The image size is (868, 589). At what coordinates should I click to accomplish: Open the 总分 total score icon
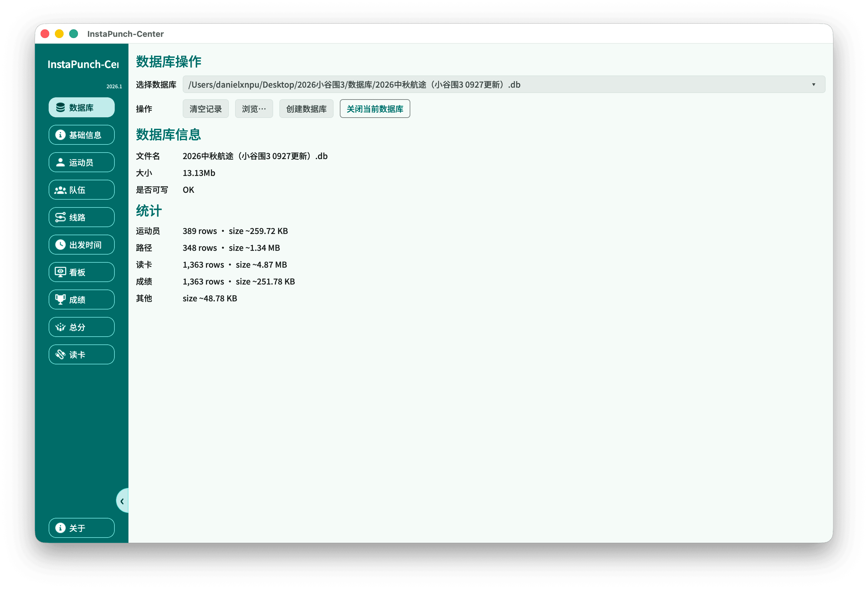[60, 327]
